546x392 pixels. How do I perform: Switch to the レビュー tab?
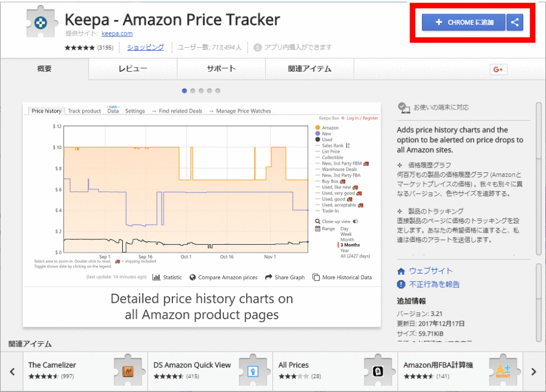click(132, 68)
